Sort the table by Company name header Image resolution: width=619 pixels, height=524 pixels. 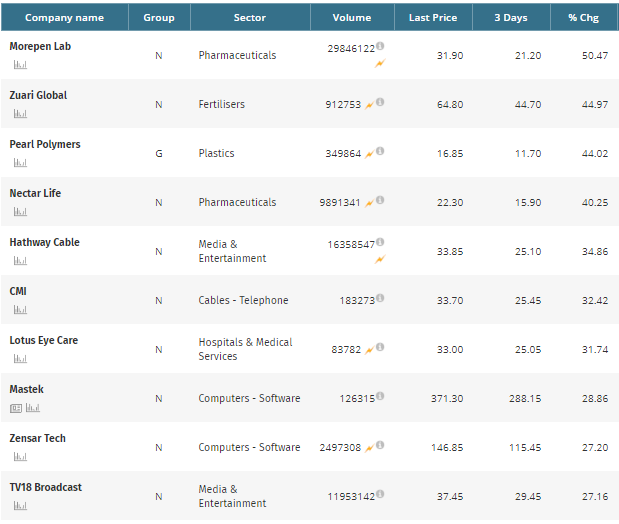(x=64, y=17)
